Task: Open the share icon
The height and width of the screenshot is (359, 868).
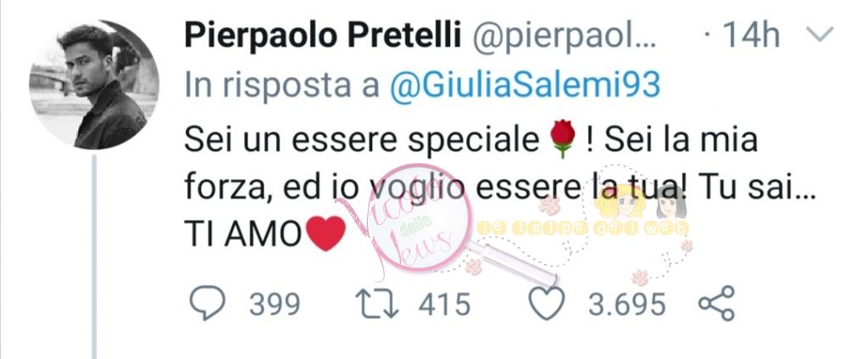Action: (716, 303)
